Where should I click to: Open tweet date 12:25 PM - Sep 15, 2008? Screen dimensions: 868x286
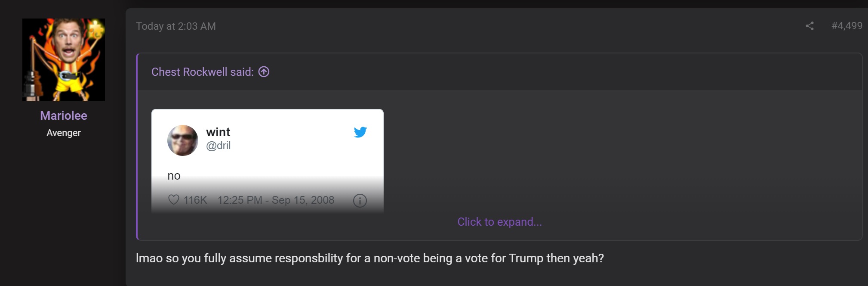[x=276, y=200]
